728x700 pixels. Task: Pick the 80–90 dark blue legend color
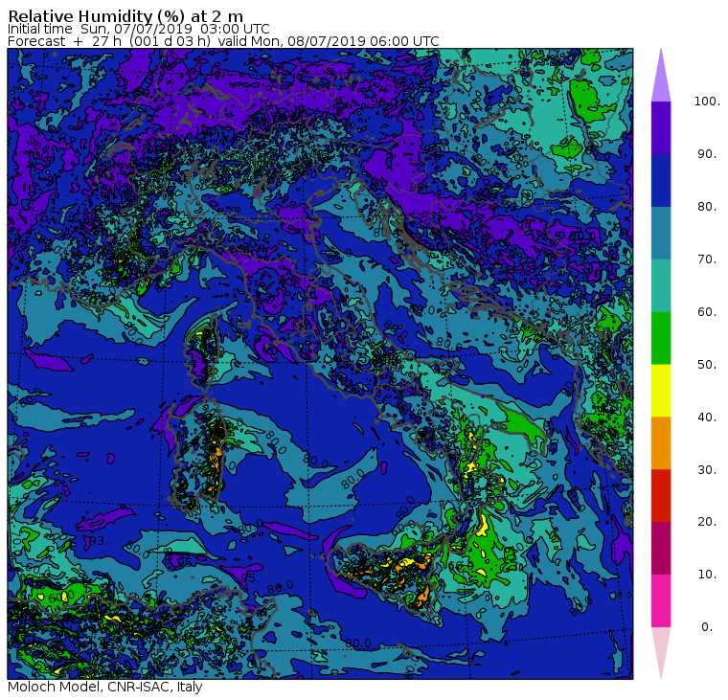click(x=661, y=180)
